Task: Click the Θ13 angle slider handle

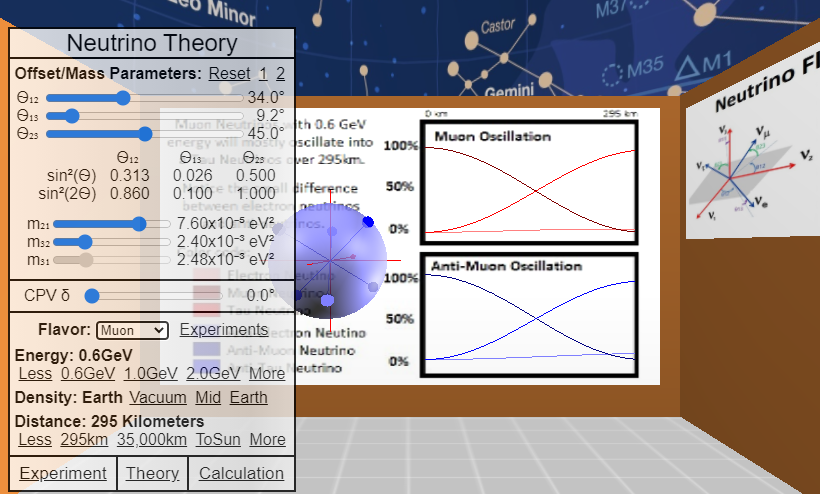Action: pyautogui.click(x=72, y=116)
